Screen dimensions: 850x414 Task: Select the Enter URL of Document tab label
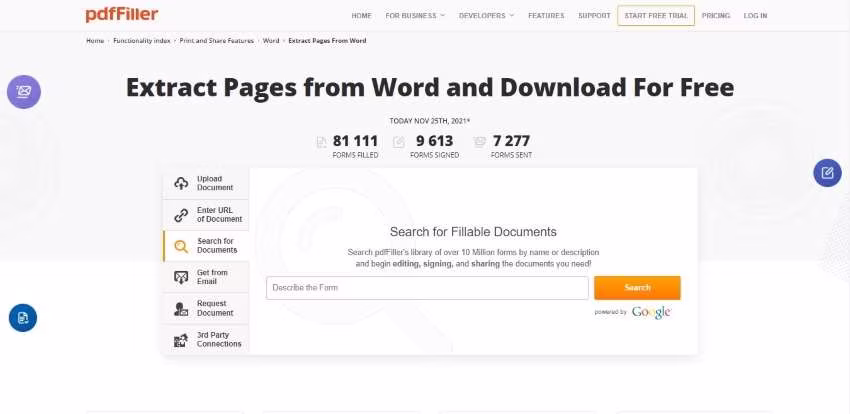pos(219,215)
